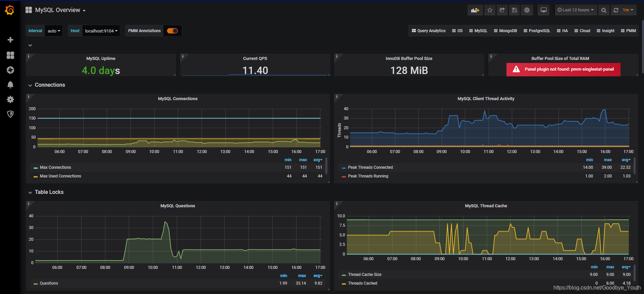This screenshot has width=644, height=294.
Task: Click the Current QPS value 11.40
Action: [255, 70]
